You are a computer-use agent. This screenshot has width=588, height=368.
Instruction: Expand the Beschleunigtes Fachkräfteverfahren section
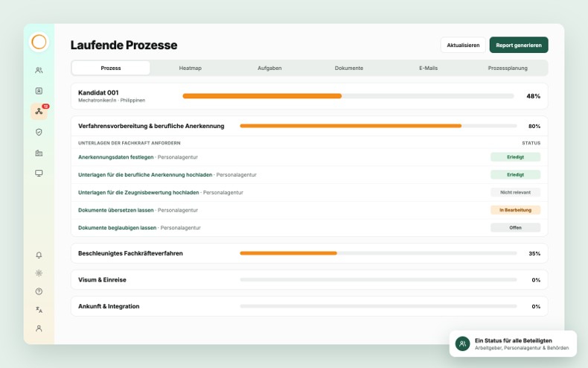(x=310, y=253)
